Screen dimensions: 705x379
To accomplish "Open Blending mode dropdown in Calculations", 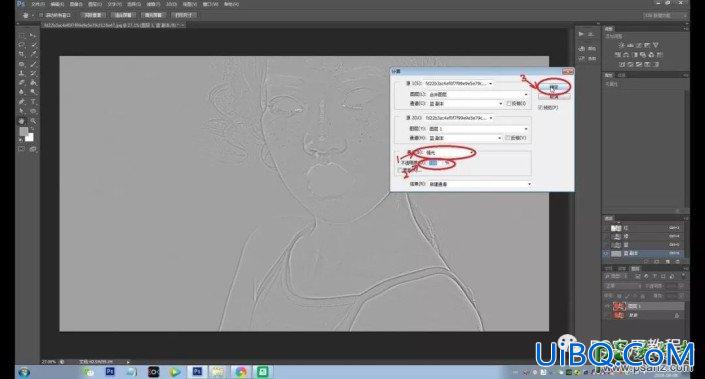I will pos(450,153).
